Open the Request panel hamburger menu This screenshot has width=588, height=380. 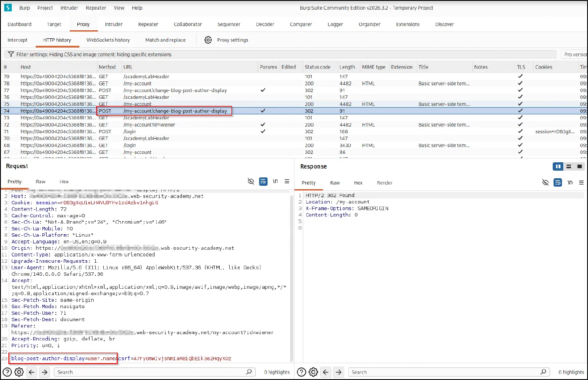pyautogui.click(x=287, y=182)
